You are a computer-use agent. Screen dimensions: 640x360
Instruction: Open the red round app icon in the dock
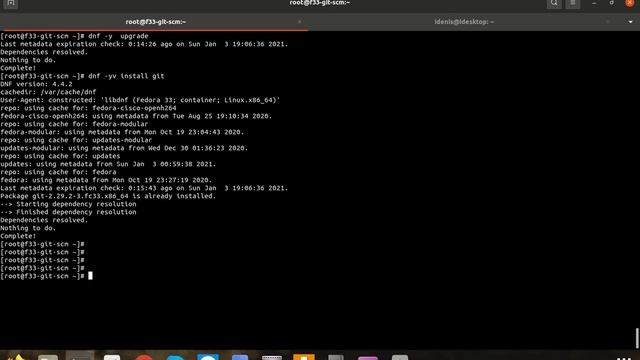[x=144, y=358]
